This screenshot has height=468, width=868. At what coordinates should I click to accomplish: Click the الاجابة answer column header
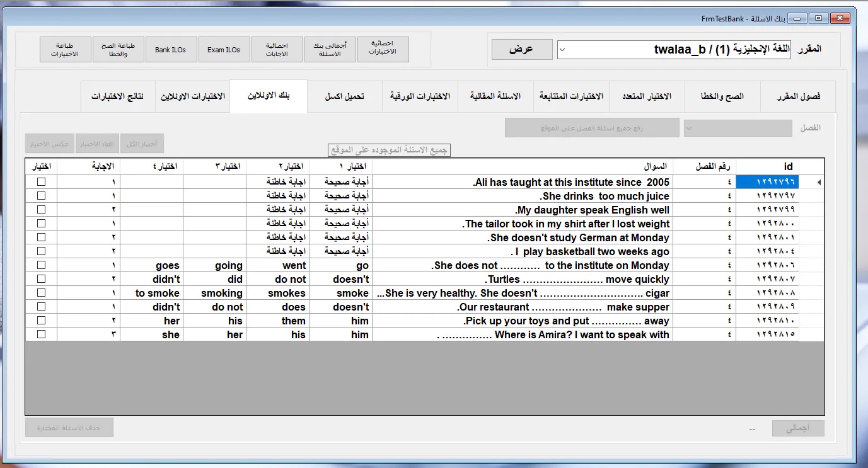click(88, 166)
